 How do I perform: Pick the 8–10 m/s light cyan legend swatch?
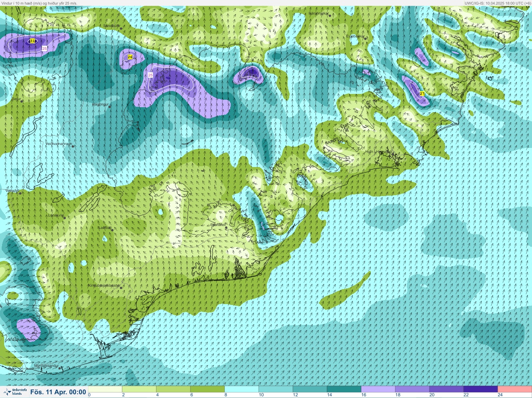(241, 389)
